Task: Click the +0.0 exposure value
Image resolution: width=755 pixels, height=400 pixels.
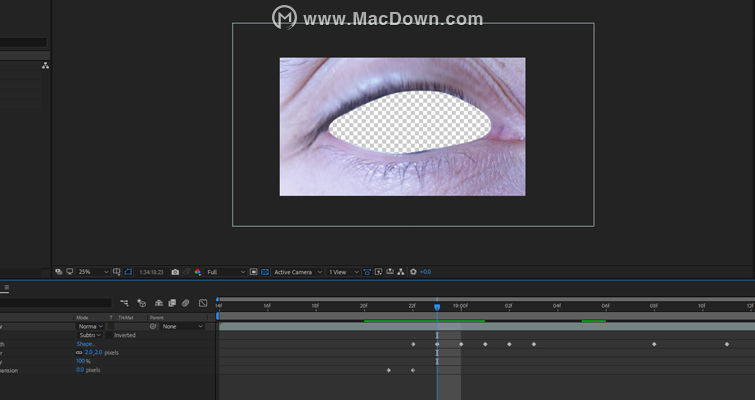Action: 426,272
